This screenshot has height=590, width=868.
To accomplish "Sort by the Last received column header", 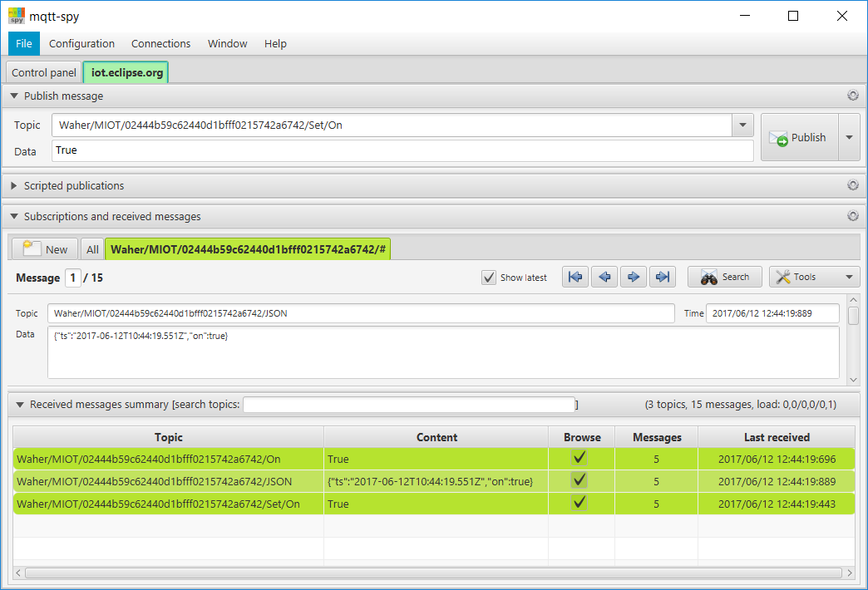I will [776, 437].
